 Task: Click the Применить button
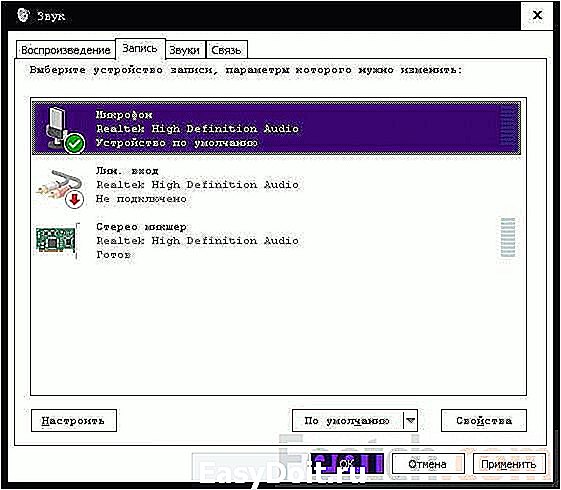509,464
